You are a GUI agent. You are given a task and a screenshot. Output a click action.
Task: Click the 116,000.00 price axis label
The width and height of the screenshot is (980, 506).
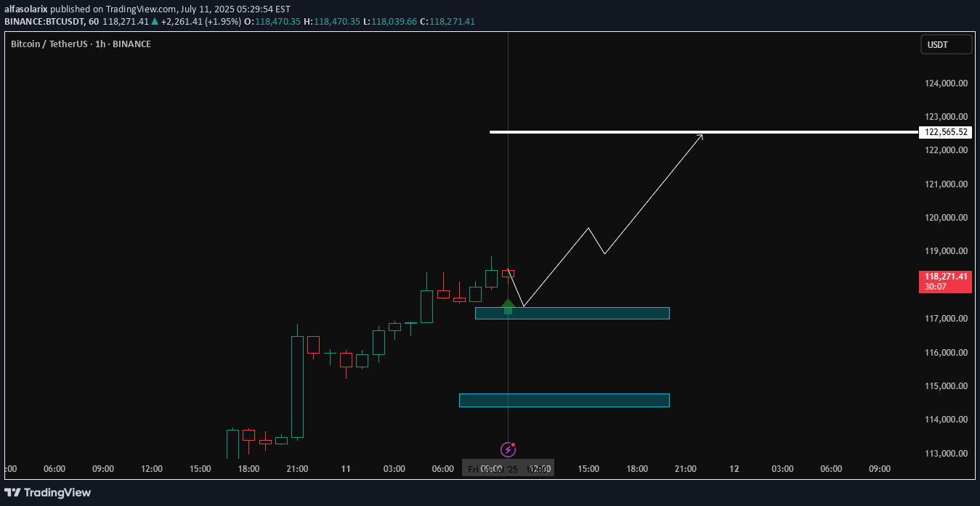pos(946,353)
